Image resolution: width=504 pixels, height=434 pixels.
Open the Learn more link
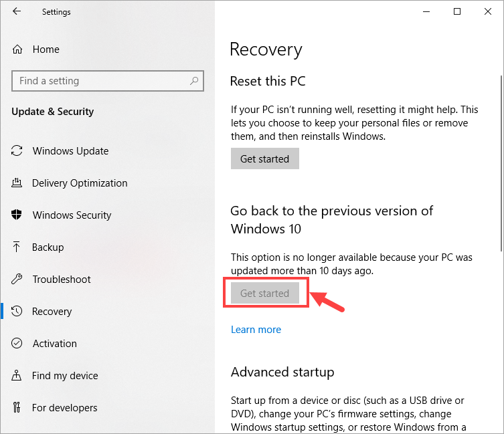[256, 330]
